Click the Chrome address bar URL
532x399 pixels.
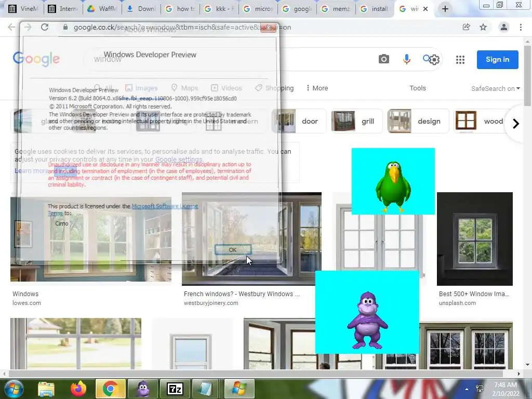[x=182, y=27]
